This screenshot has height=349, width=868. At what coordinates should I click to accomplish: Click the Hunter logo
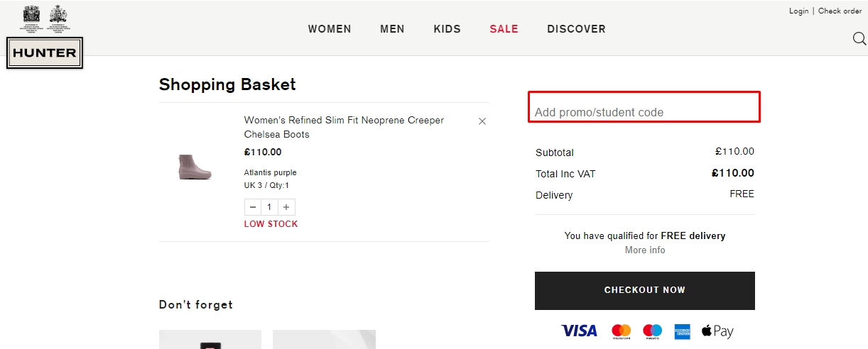45,52
